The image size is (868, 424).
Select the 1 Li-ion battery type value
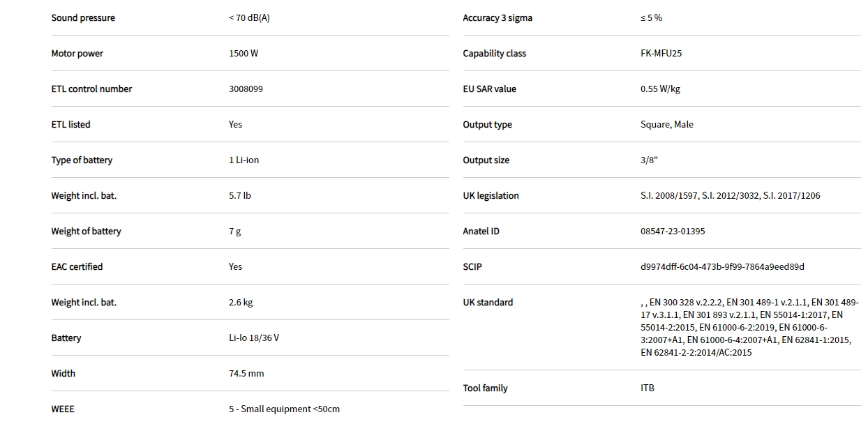(244, 160)
